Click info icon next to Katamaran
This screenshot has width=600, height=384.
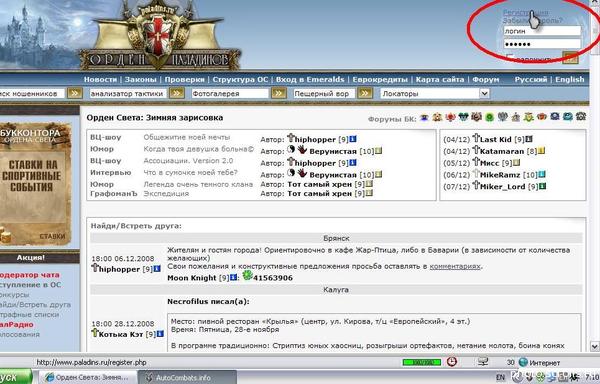point(541,151)
